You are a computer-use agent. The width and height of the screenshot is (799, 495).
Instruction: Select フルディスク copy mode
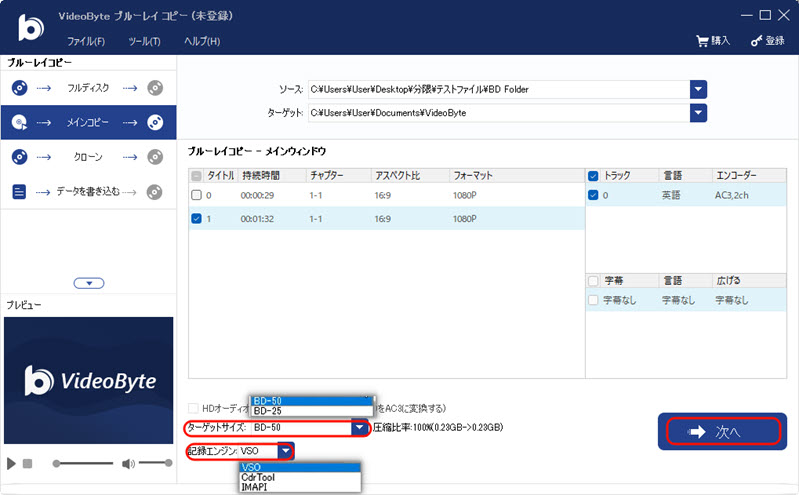pos(88,88)
